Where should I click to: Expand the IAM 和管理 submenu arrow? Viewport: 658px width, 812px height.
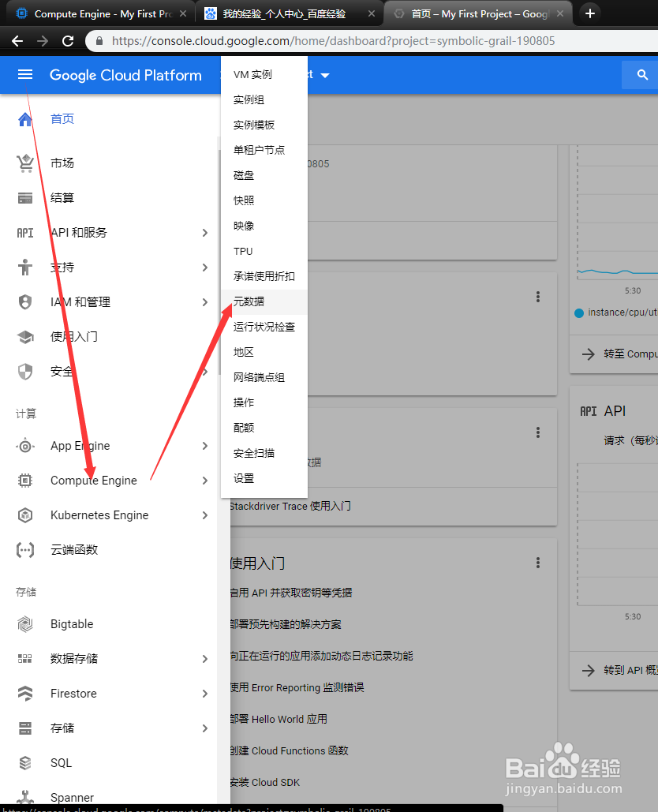click(x=205, y=302)
